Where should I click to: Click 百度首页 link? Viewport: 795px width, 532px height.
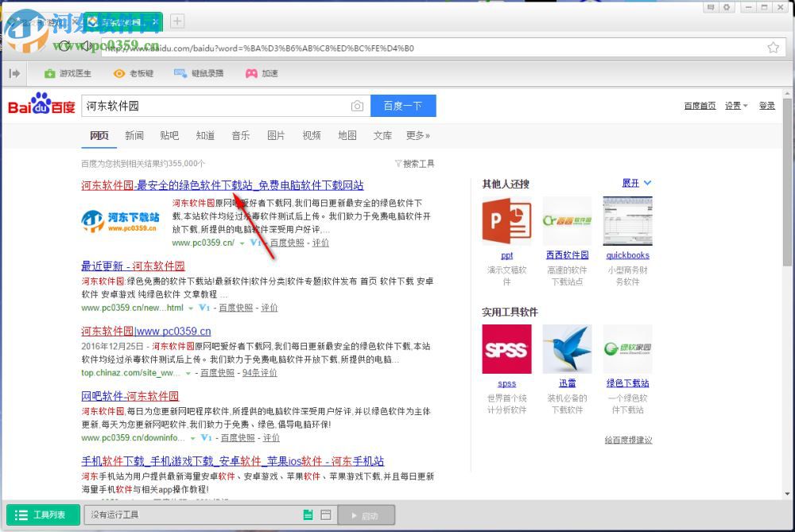[700, 106]
